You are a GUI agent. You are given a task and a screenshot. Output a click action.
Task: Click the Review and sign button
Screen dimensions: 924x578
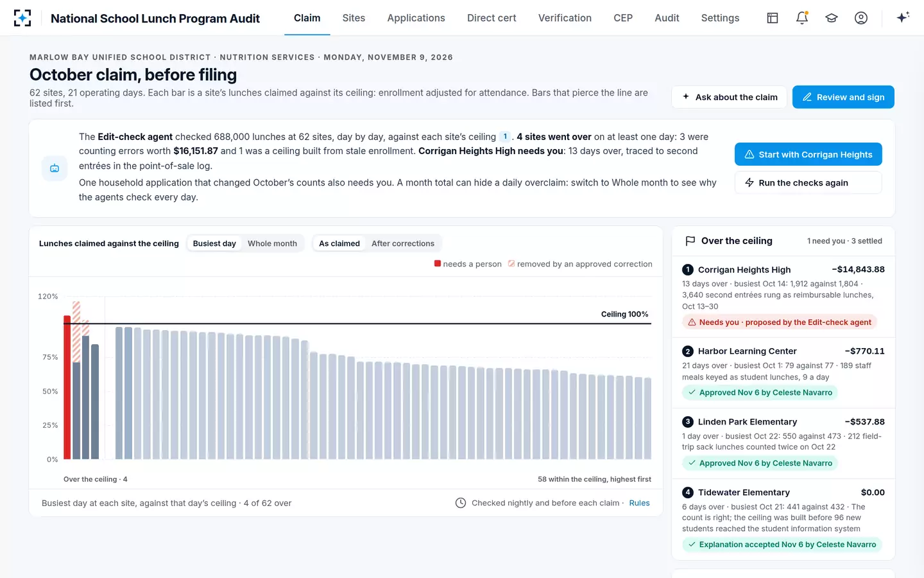(843, 97)
